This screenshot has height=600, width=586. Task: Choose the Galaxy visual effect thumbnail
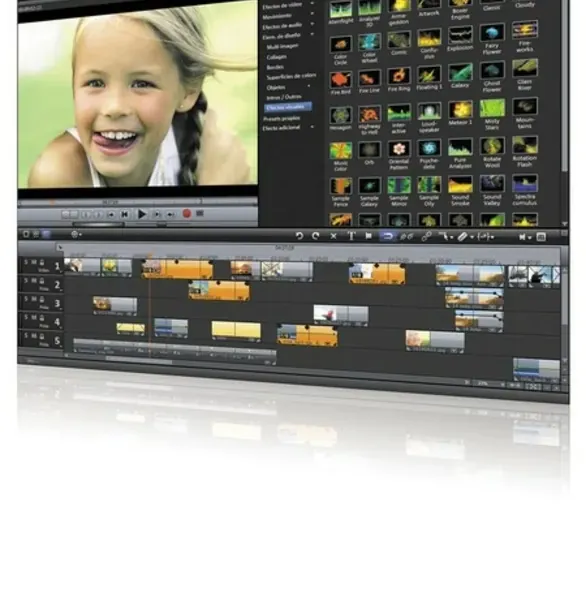[460, 75]
